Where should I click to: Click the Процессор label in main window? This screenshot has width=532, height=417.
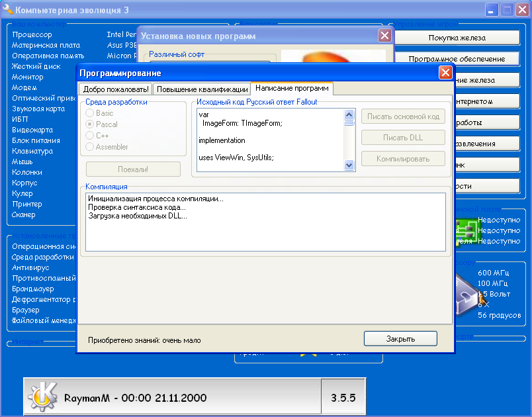click(32, 34)
